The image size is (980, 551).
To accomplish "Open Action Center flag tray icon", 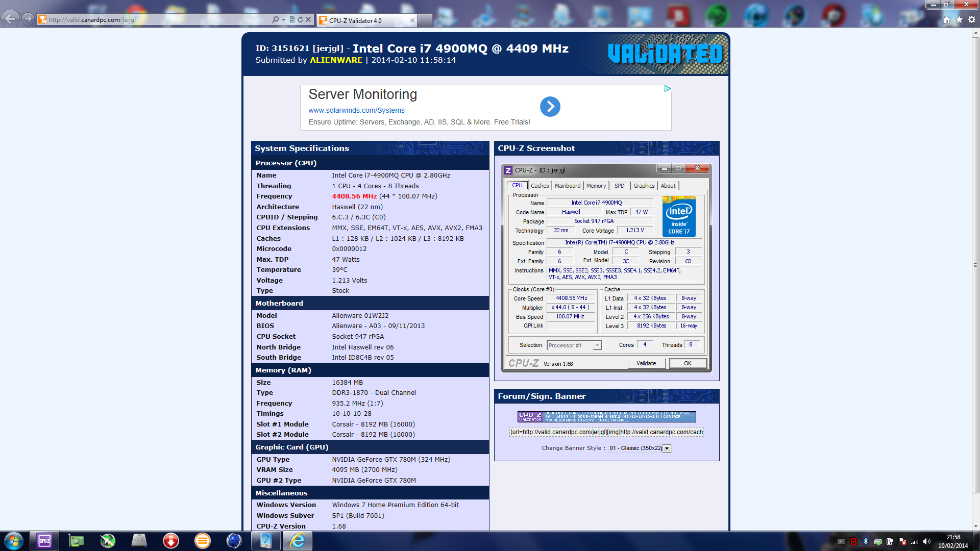I will click(902, 541).
